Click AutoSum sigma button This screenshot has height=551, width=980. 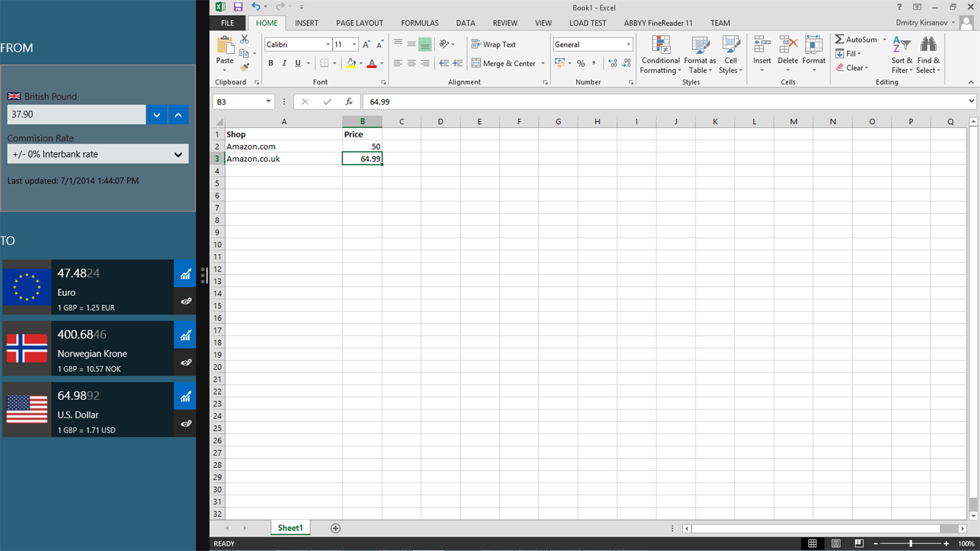coord(856,39)
